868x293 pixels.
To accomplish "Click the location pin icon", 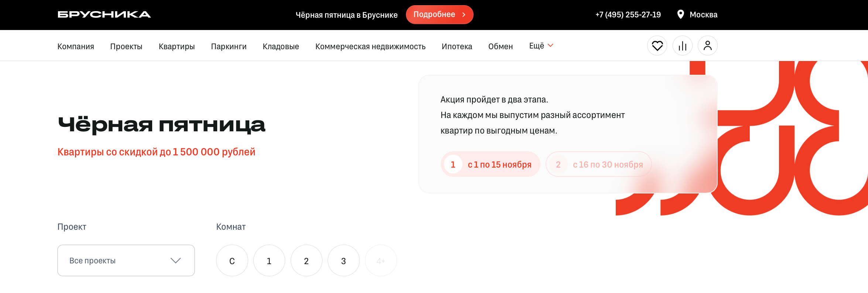I will [680, 14].
